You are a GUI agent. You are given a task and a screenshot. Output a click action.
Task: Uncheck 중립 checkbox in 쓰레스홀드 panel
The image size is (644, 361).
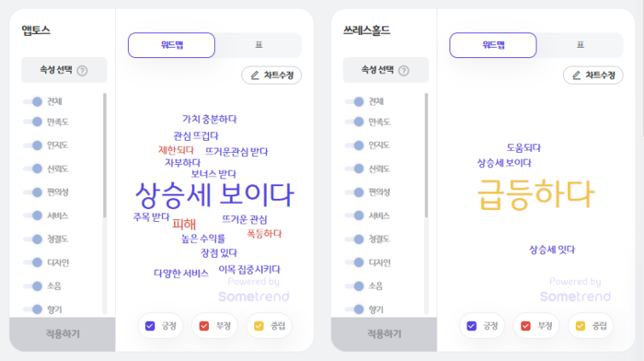point(581,326)
